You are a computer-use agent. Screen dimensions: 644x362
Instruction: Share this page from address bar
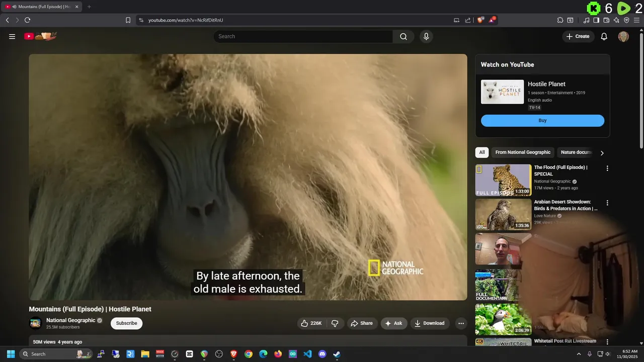[x=468, y=20]
